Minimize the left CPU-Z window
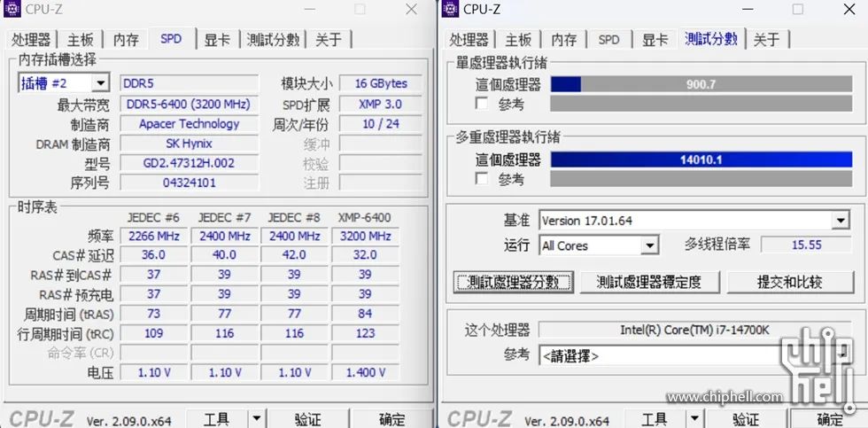 [x=309, y=9]
